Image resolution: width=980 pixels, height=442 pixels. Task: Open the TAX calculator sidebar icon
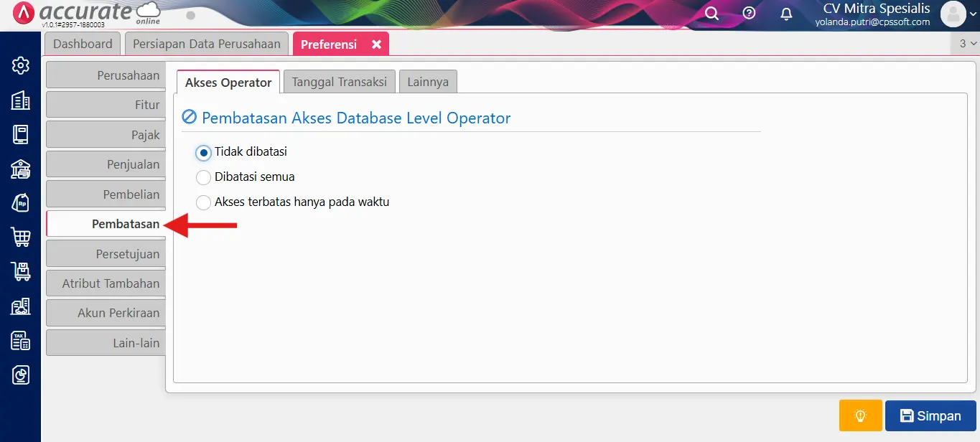point(20,341)
